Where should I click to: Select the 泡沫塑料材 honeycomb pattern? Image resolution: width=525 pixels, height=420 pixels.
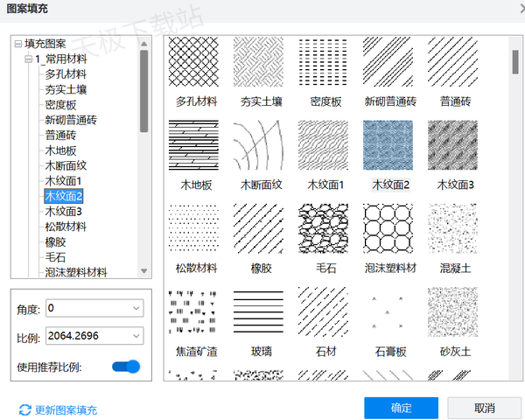click(388, 228)
